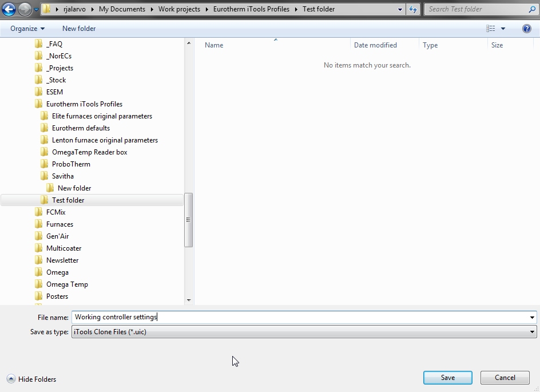Select the FCMix folder
The width and height of the screenshot is (540, 392).
tap(56, 212)
